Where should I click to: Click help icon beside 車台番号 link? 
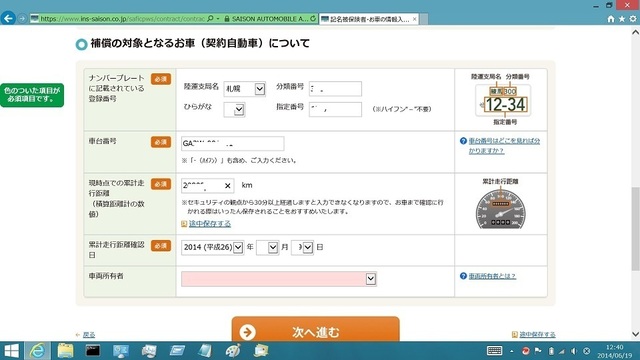click(x=463, y=141)
